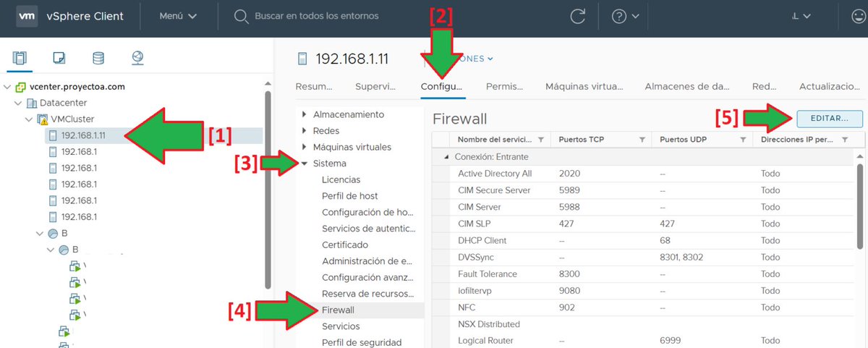The image size is (868, 348).
Task: Select host 192.168.1.11 in the tree
Action: [x=83, y=135]
